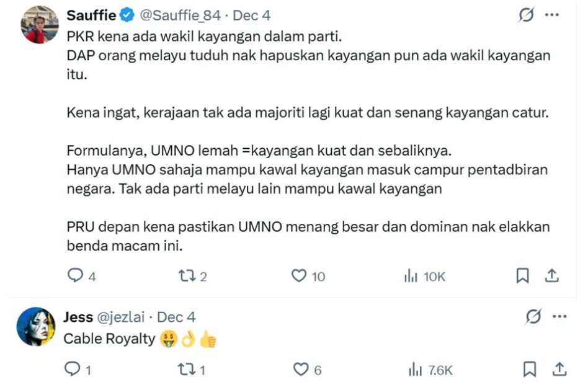The height and width of the screenshot is (390, 588).
Task: Retweet Jess's reply
Action: coord(185,370)
